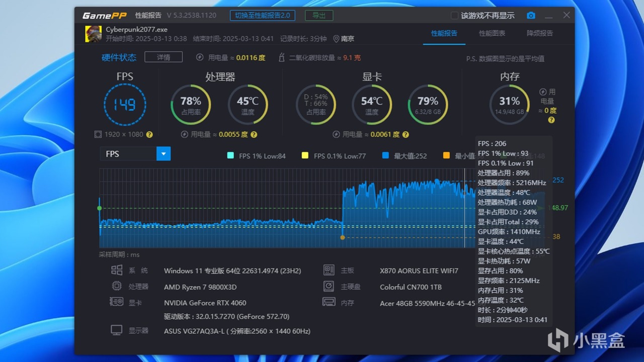Click the CO2 bottle icon beside 二氧化碳排放量
The height and width of the screenshot is (362, 644).
point(282,58)
